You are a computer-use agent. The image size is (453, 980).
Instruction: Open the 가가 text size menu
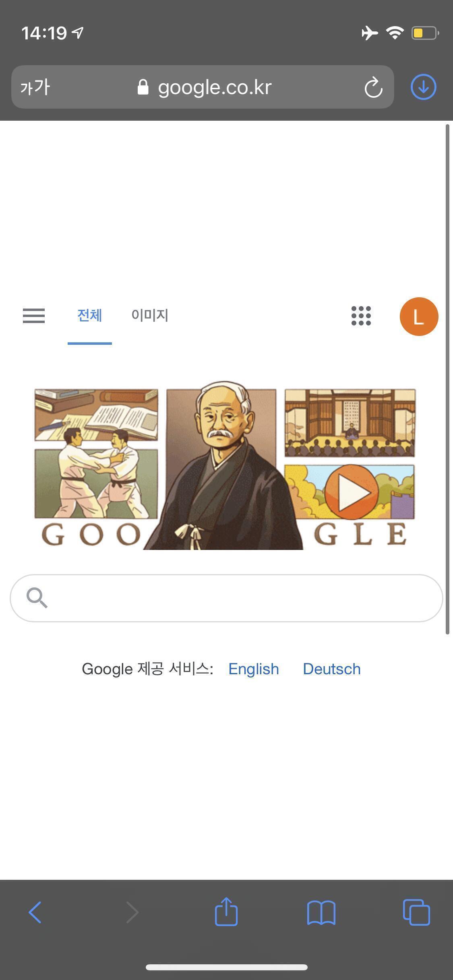click(x=35, y=87)
